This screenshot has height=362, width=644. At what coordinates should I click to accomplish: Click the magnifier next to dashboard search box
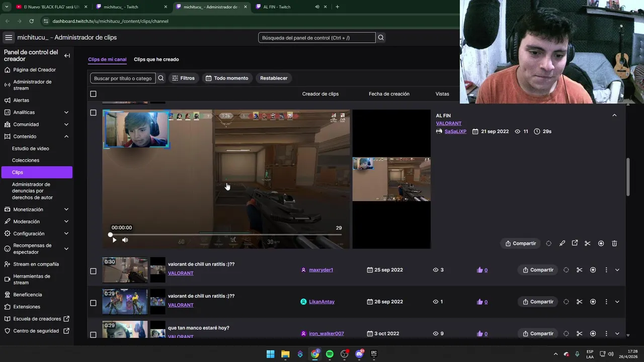click(x=381, y=38)
